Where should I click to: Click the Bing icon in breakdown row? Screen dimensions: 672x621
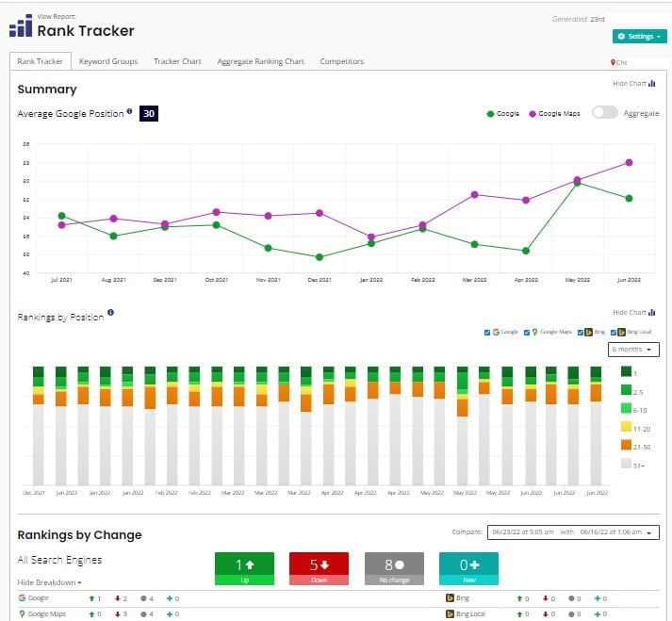[450, 597]
